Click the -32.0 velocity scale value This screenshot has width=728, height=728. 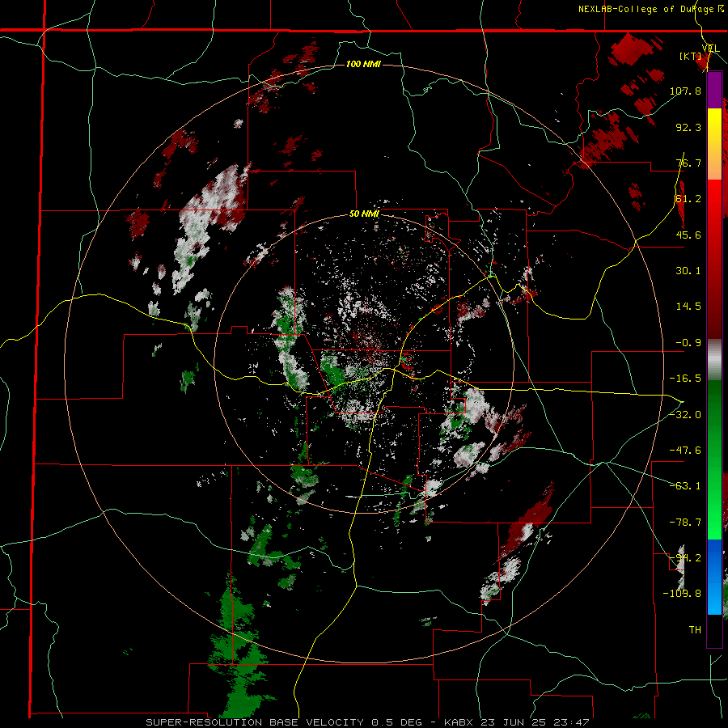(x=685, y=415)
